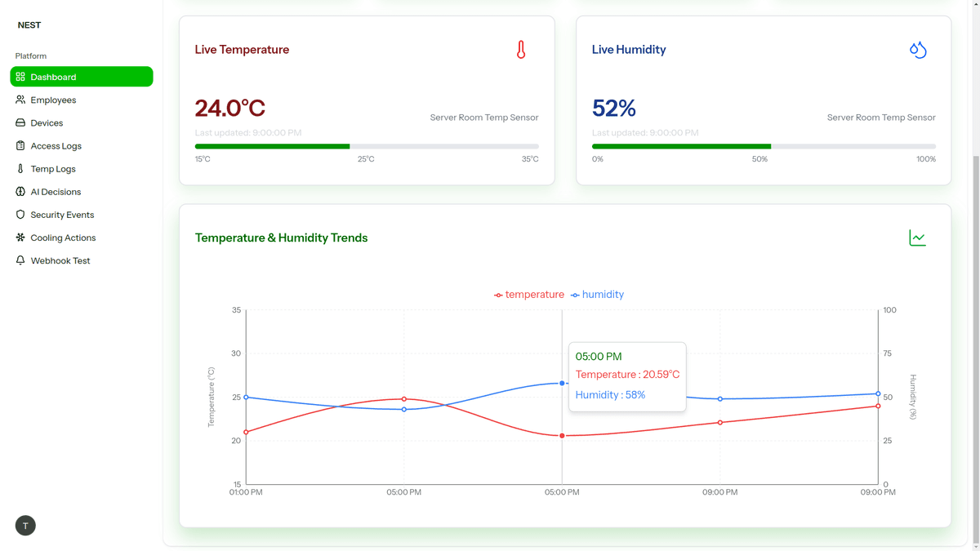Click the NEST logo text
This screenshot has width=980, height=551.
point(29,25)
